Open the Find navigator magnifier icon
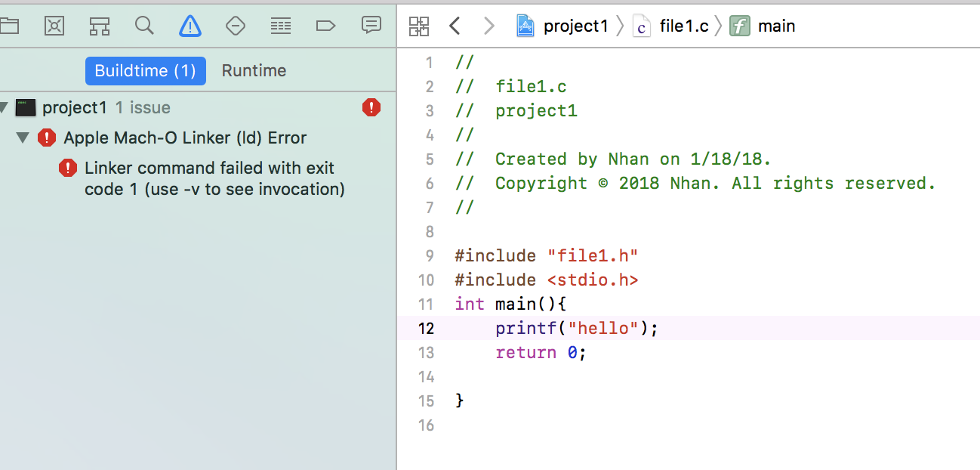This screenshot has height=470, width=980. (144, 26)
